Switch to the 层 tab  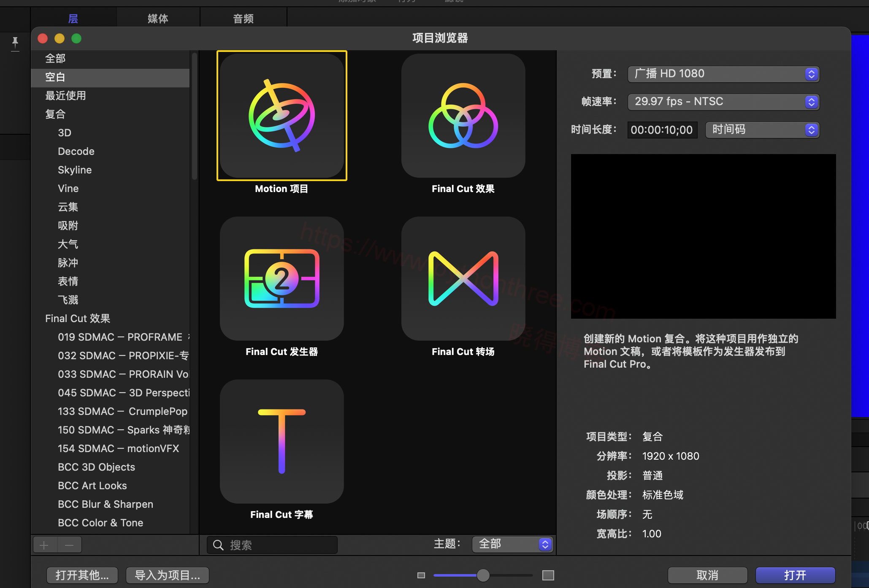point(73,19)
